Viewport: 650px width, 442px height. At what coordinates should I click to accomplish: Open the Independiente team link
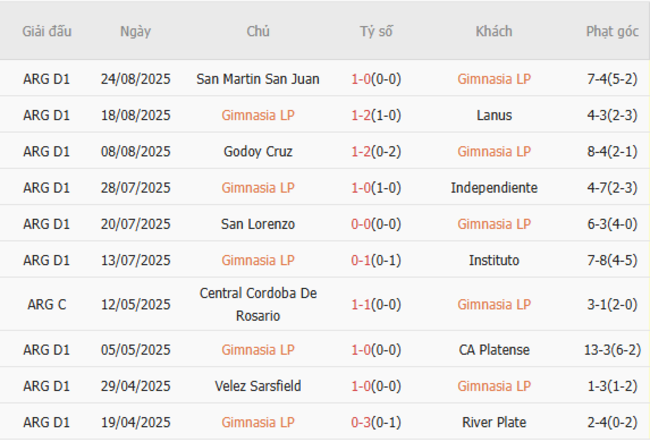click(x=494, y=188)
